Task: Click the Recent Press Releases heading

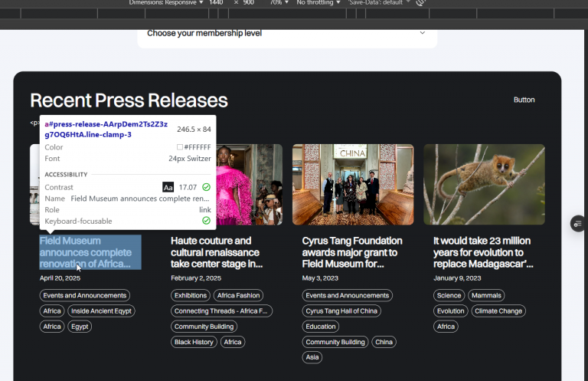Action: click(x=129, y=100)
